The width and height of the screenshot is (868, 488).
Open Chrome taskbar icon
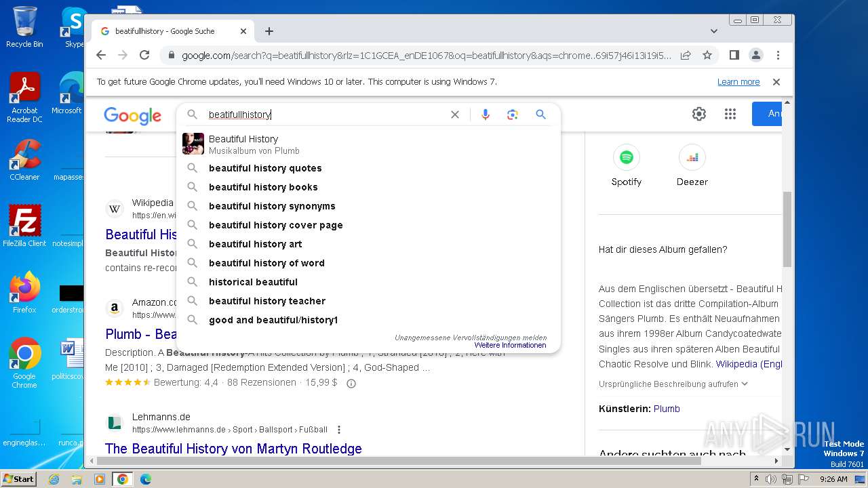[123, 479]
